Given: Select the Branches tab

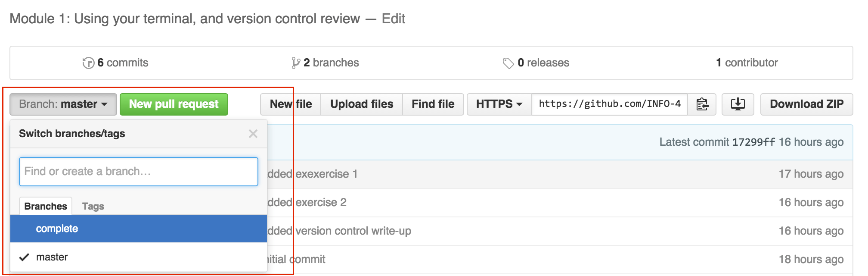Looking at the screenshot, I should pos(46,206).
